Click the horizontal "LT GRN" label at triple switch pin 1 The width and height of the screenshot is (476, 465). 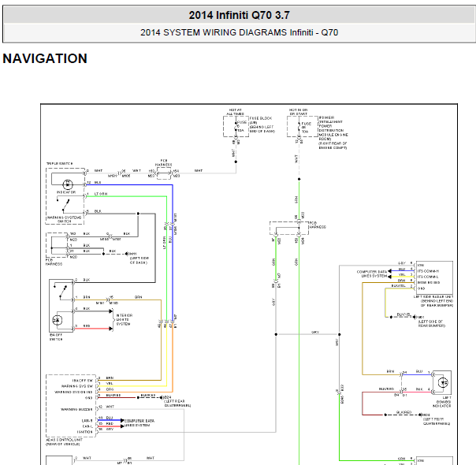click(101, 194)
